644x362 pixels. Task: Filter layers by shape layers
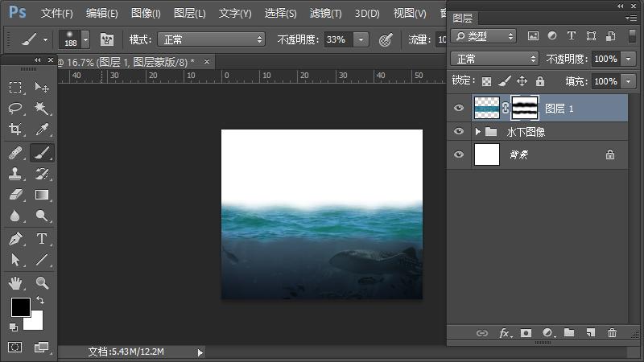(x=591, y=36)
